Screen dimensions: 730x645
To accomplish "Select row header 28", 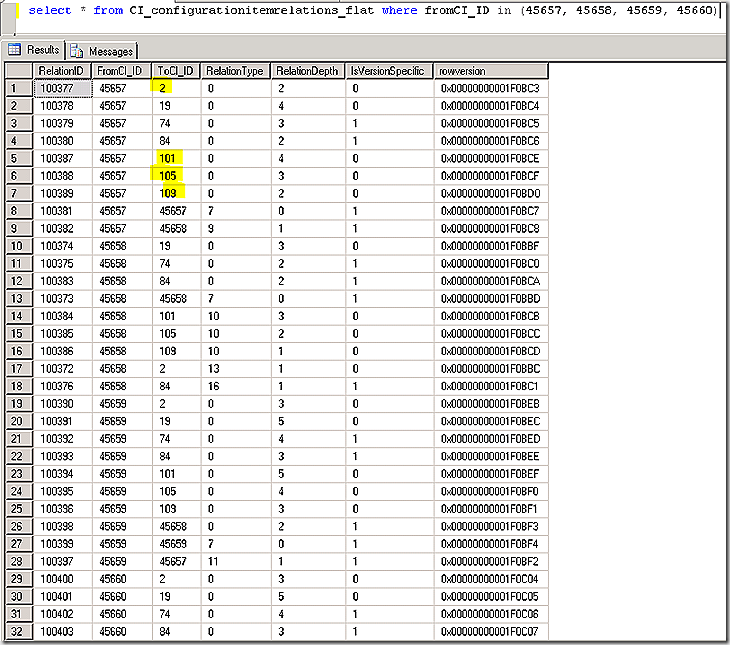I will (19, 562).
